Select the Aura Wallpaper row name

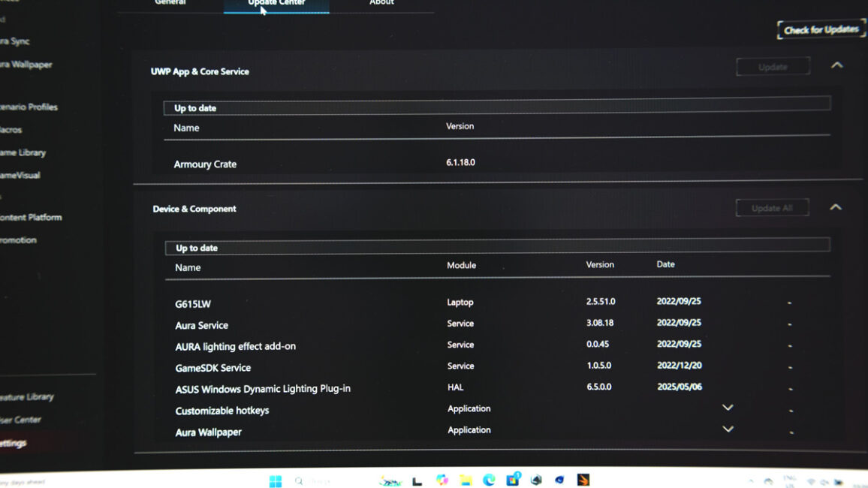tap(208, 432)
